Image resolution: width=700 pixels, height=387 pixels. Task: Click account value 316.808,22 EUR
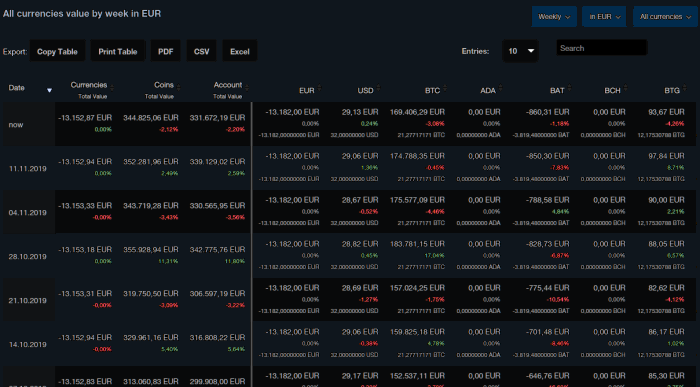pos(217,337)
